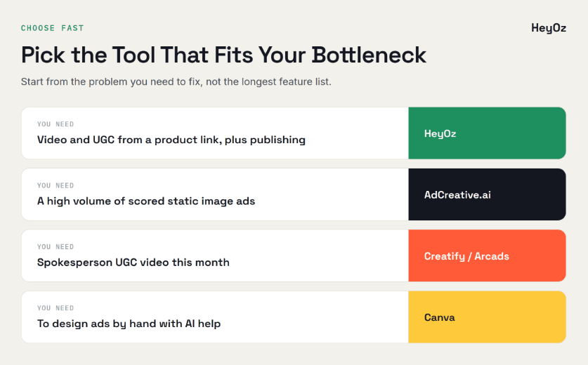
Task: Click 'Spokesperson UGC video this month' text
Action: coord(133,263)
